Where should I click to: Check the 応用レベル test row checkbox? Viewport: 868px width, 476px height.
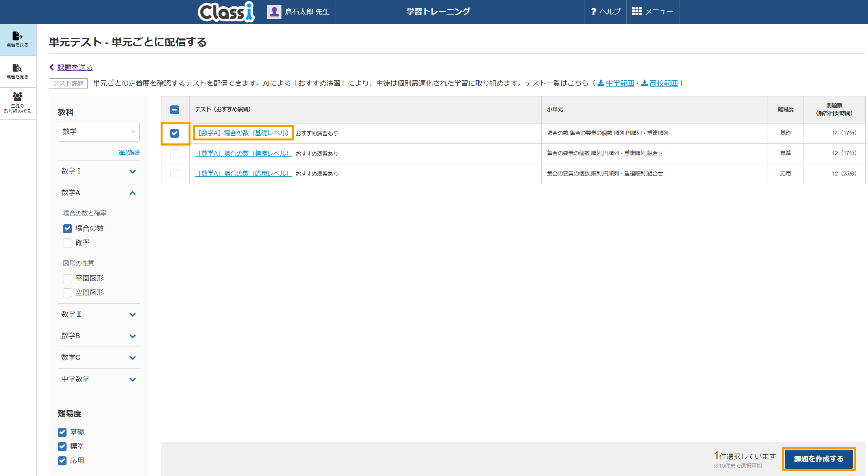pos(175,173)
